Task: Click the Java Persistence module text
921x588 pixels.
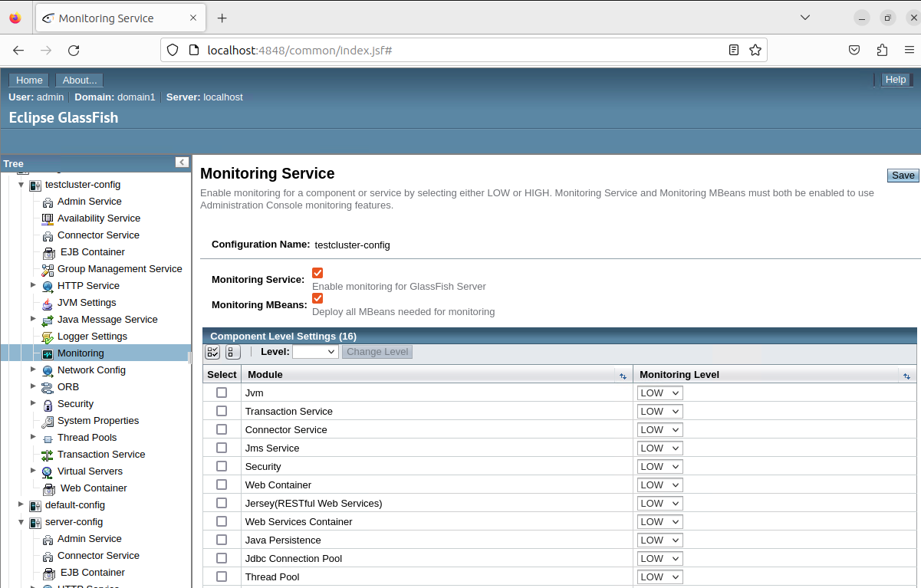Action: 283,540
